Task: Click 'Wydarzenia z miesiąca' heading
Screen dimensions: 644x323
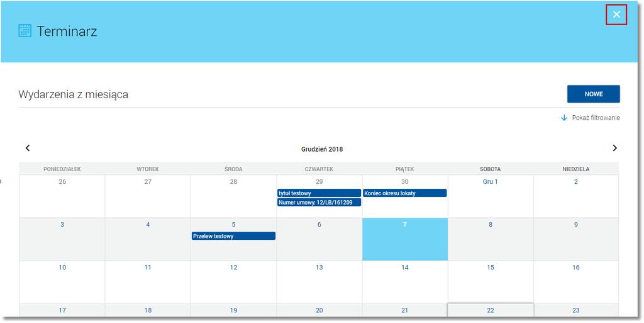Action: [x=74, y=94]
